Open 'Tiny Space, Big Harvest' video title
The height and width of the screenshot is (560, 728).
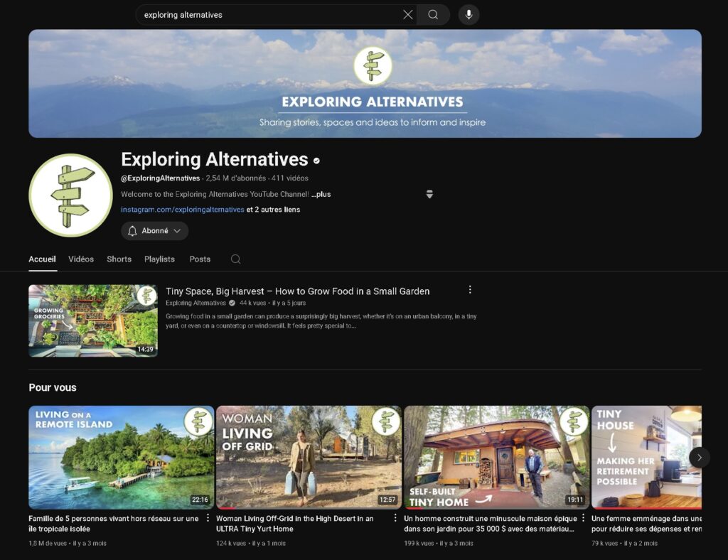[x=298, y=291]
